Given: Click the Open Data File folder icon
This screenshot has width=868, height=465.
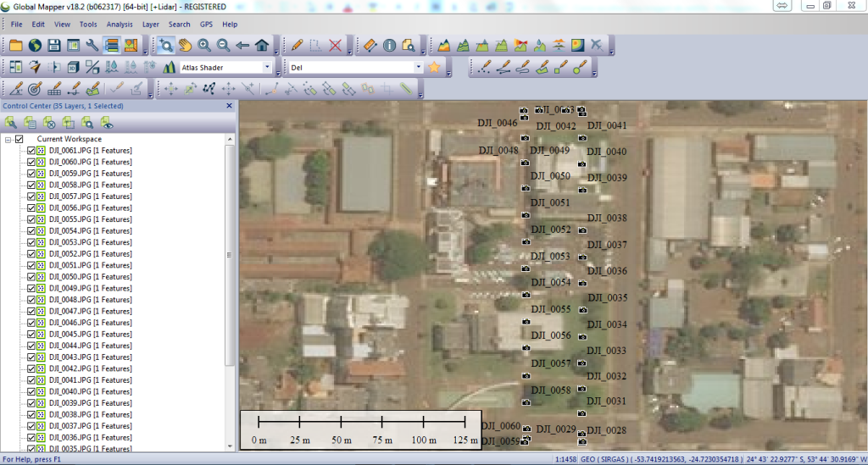Looking at the screenshot, I should pyautogui.click(x=15, y=45).
